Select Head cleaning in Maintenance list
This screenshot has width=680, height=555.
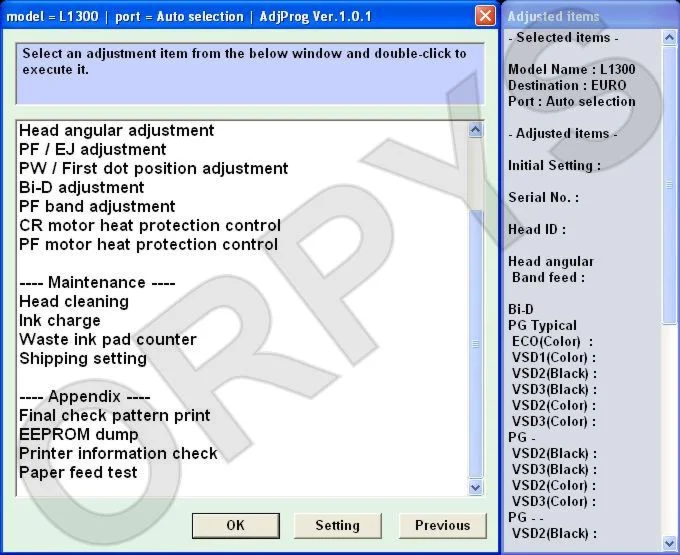pyautogui.click(x=74, y=301)
